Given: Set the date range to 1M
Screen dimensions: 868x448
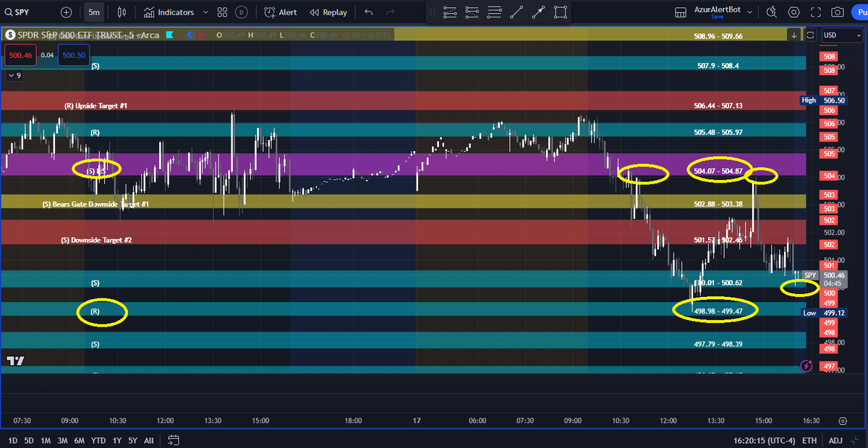Looking at the screenshot, I should tap(46, 440).
